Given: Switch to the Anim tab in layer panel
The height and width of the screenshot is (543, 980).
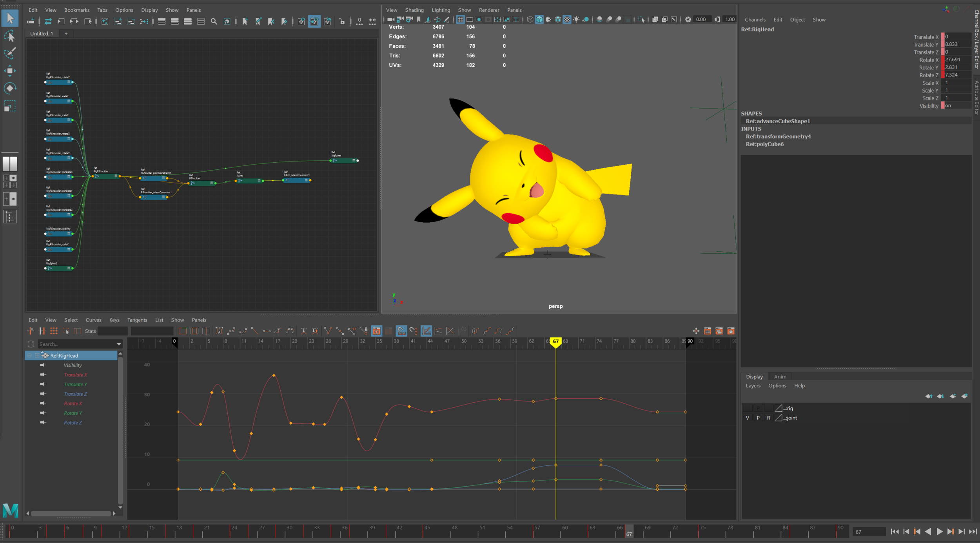Looking at the screenshot, I should [780, 376].
